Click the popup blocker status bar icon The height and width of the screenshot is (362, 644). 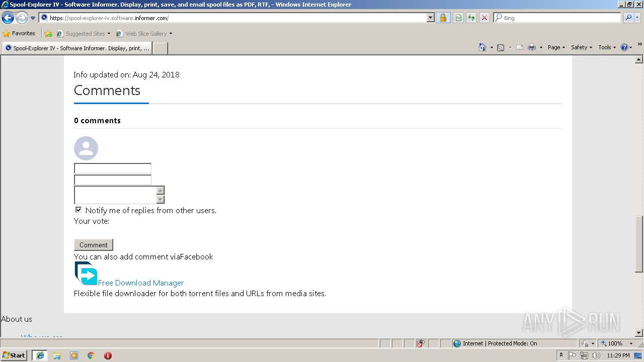(x=421, y=343)
